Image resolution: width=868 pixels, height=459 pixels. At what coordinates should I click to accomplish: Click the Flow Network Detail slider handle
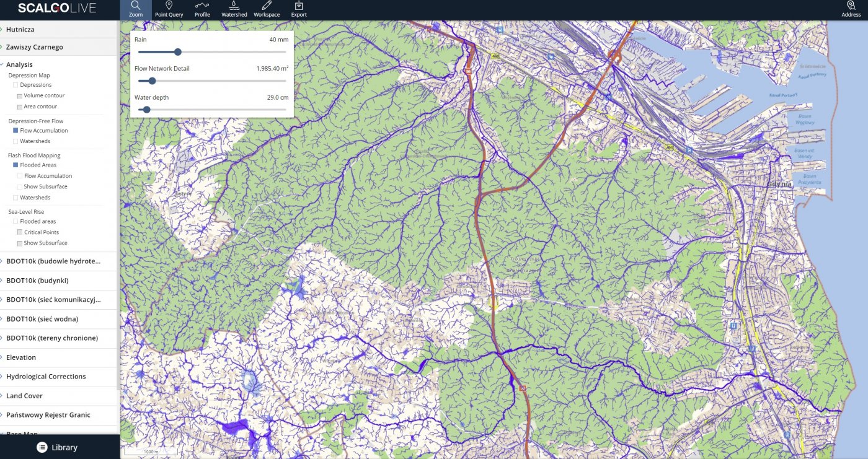(152, 81)
